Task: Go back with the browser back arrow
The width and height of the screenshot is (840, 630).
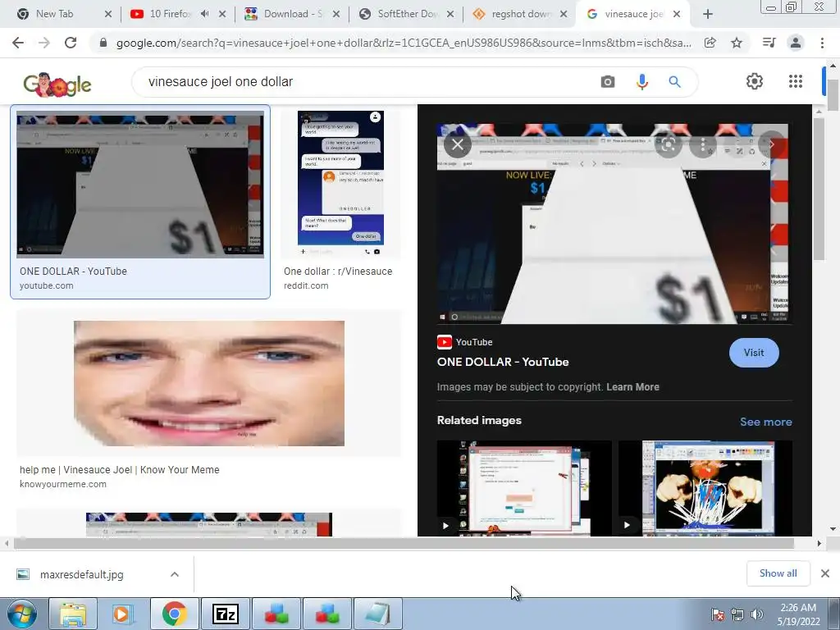Action: pyautogui.click(x=18, y=43)
